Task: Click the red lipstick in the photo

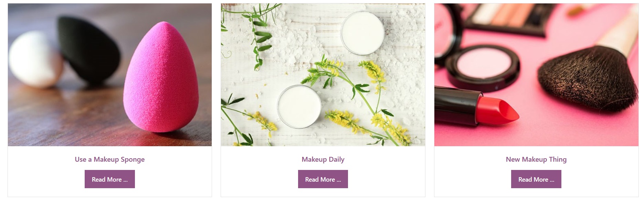Action: [x=477, y=106]
